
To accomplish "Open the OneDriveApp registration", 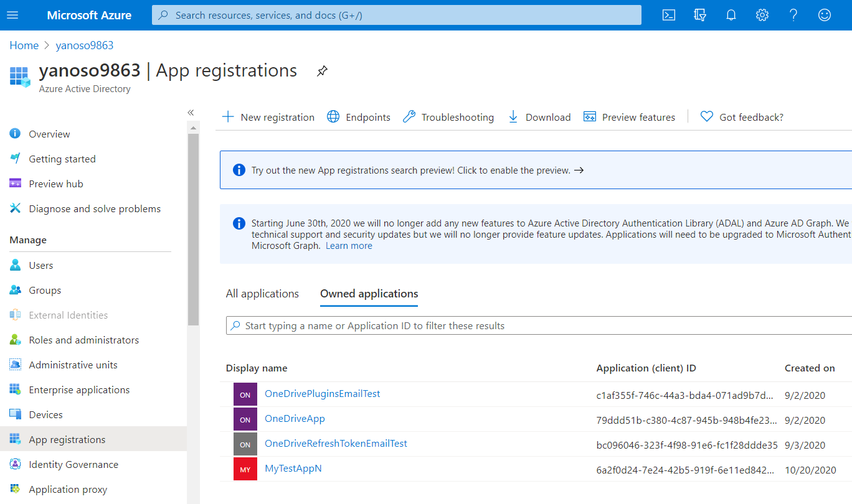I will (295, 419).
